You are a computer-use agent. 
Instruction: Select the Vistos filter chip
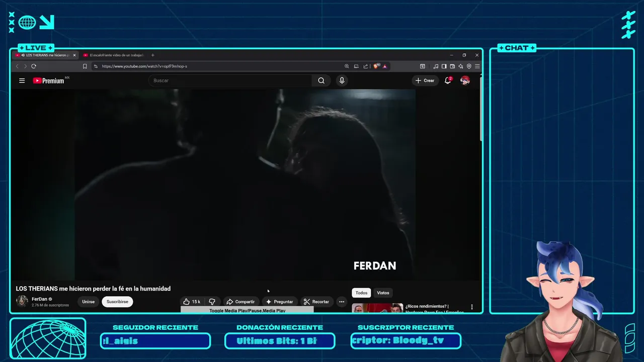383,293
